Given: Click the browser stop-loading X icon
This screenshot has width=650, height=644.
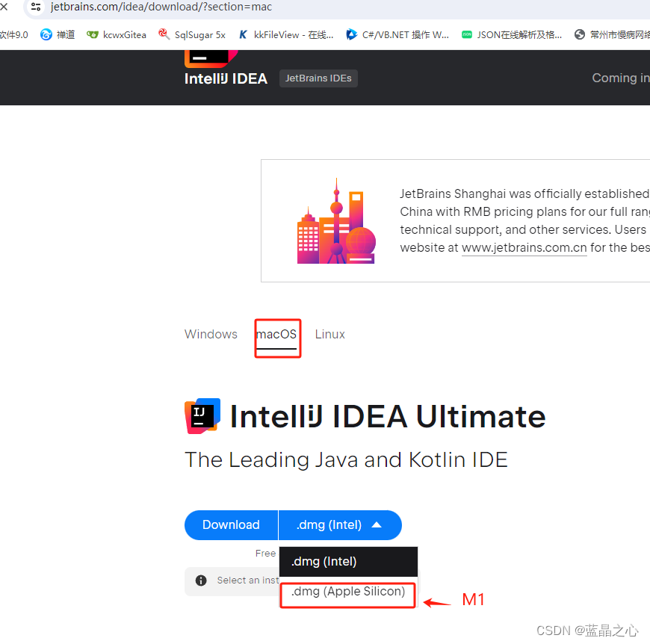Looking at the screenshot, I should tap(4, 7).
